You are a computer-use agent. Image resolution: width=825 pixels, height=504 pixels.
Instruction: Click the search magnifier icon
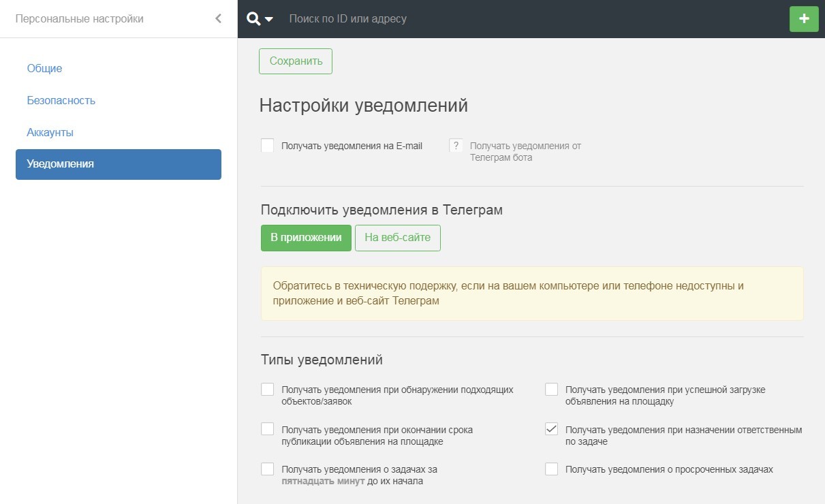click(253, 19)
